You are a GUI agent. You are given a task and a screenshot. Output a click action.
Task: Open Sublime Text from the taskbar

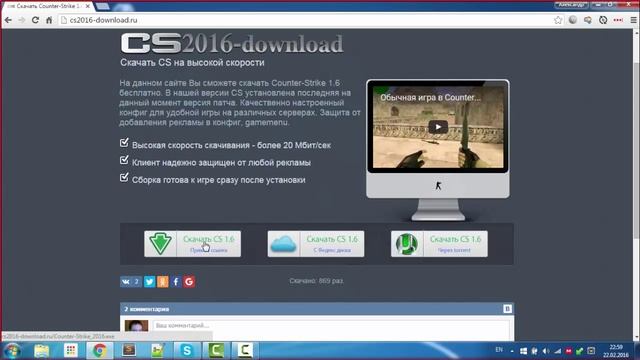(x=129, y=350)
